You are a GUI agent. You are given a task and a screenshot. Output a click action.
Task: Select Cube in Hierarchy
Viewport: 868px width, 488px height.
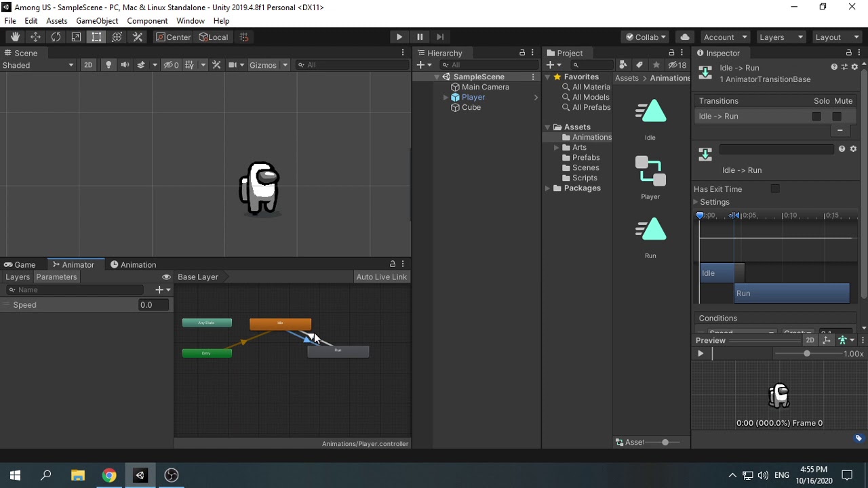coord(471,108)
